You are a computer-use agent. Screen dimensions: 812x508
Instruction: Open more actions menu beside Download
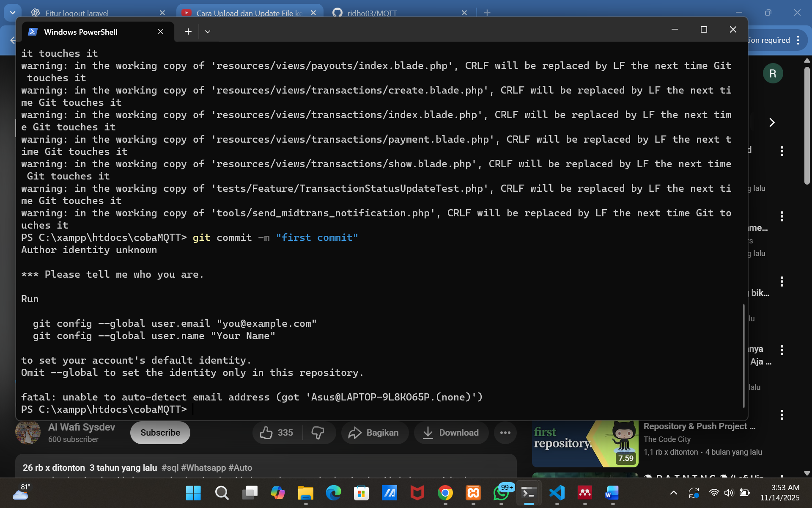coord(505,433)
